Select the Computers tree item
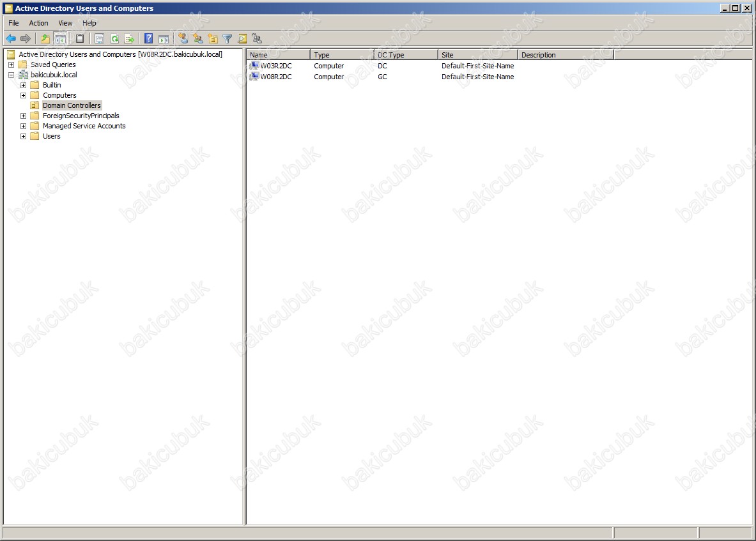The image size is (756, 541). pyautogui.click(x=59, y=95)
